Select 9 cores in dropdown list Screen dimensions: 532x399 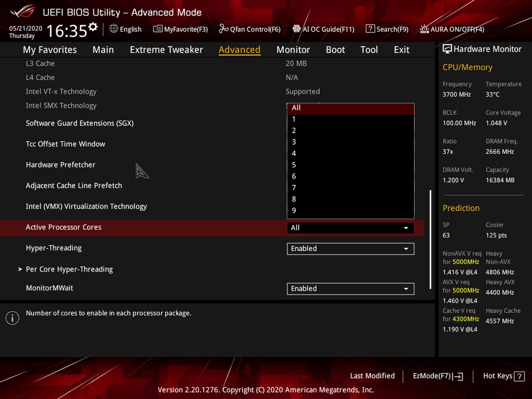click(351, 211)
